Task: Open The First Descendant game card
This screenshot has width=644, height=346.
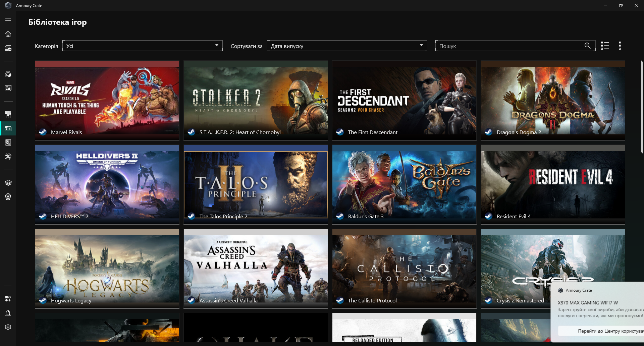Action: tap(405, 100)
